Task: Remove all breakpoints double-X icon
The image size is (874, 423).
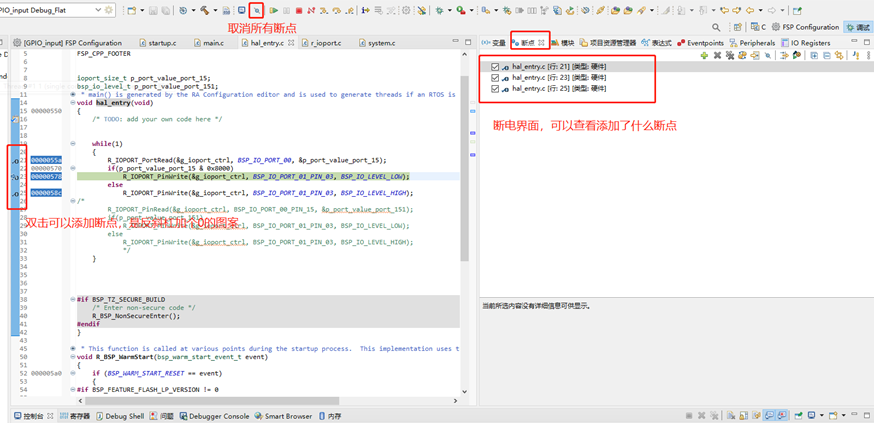Action: [x=730, y=55]
